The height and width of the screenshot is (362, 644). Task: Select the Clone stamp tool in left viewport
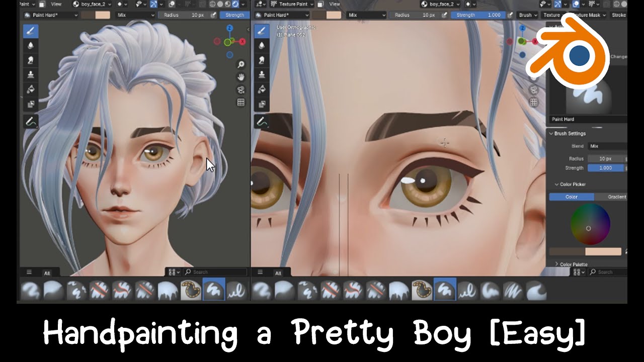click(x=31, y=75)
